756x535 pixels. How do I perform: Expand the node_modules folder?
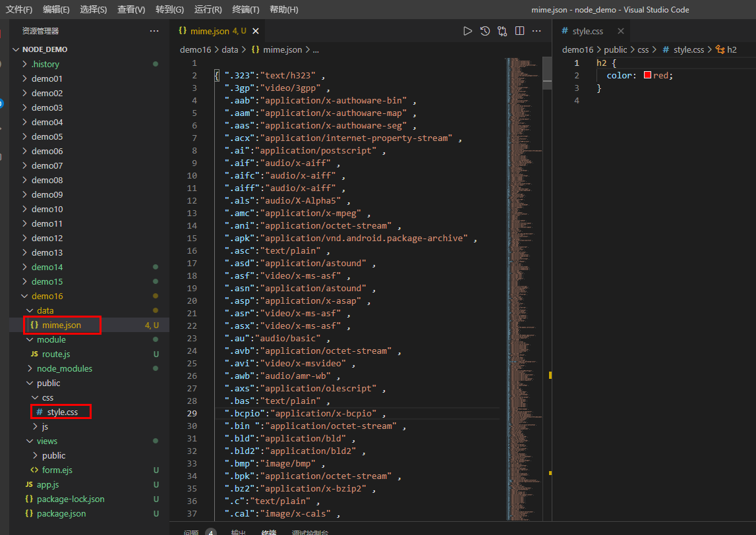(64, 368)
